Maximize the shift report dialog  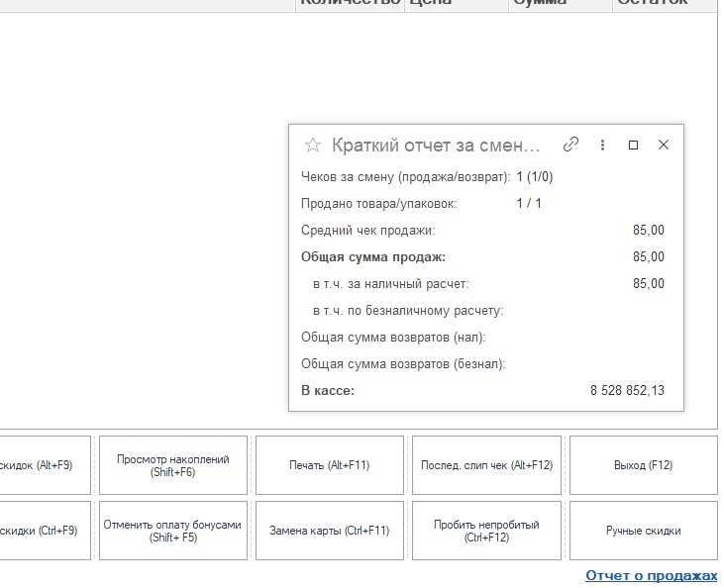pos(634,145)
